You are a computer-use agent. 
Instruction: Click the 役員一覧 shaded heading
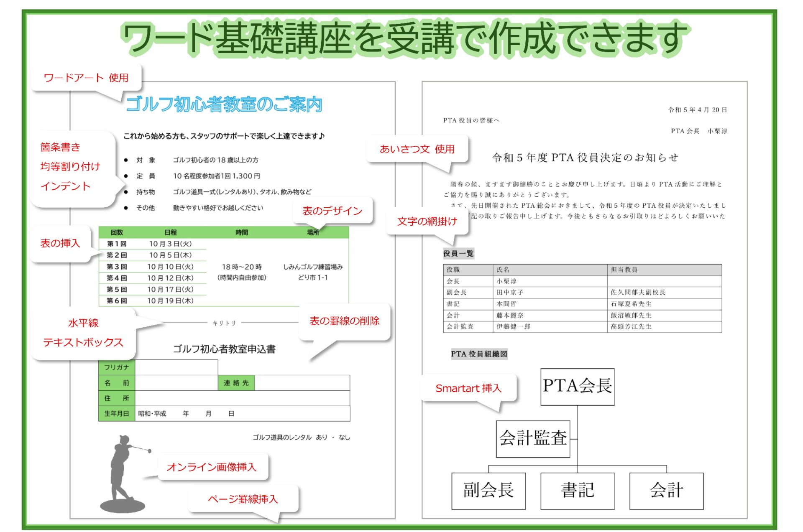click(458, 253)
